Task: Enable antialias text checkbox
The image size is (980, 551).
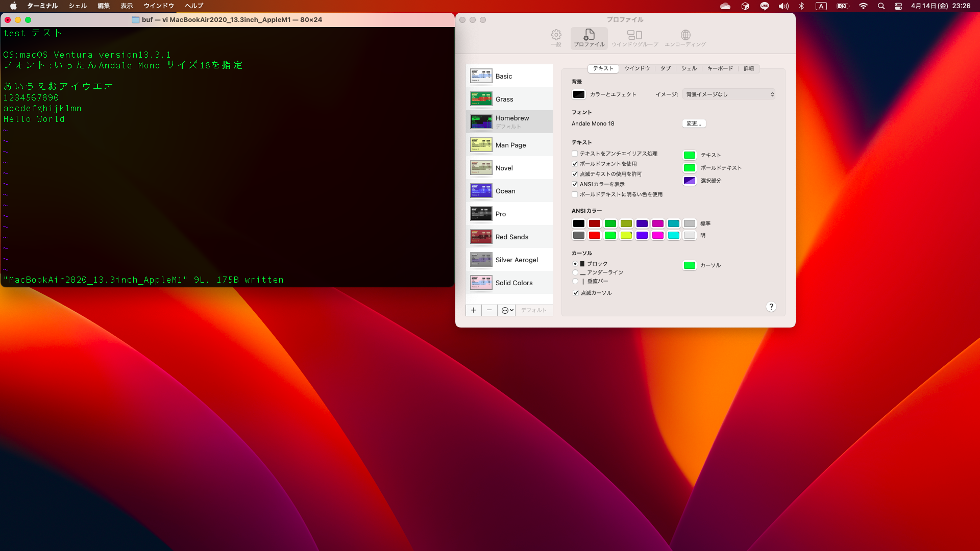Action: click(575, 154)
